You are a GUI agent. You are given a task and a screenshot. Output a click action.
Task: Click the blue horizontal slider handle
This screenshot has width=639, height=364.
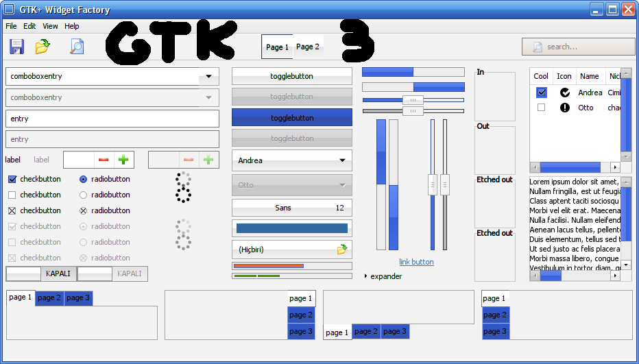[x=413, y=100]
